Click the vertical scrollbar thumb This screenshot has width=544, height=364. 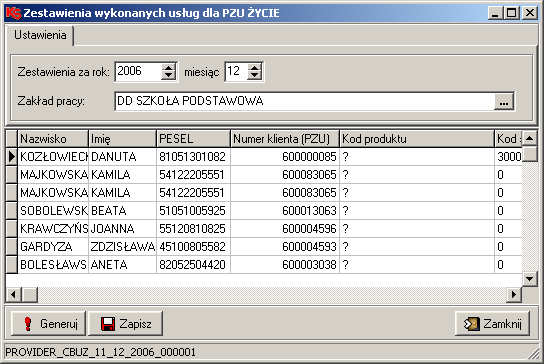click(x=530, y=154)
